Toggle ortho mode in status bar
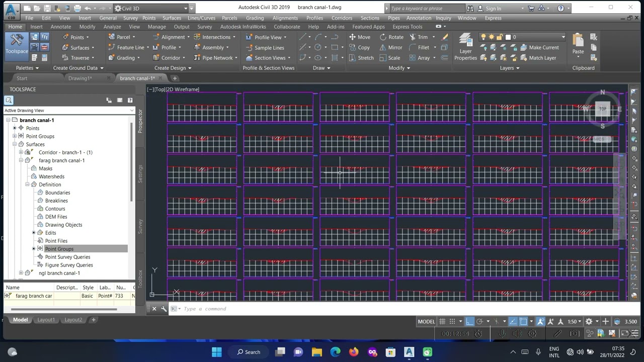 point(469,322)
